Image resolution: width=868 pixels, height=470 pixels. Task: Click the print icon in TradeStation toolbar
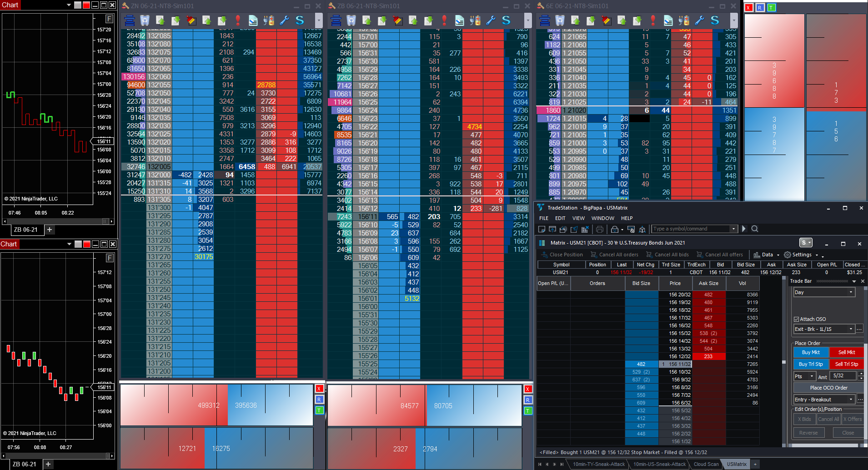coord(599,229)
